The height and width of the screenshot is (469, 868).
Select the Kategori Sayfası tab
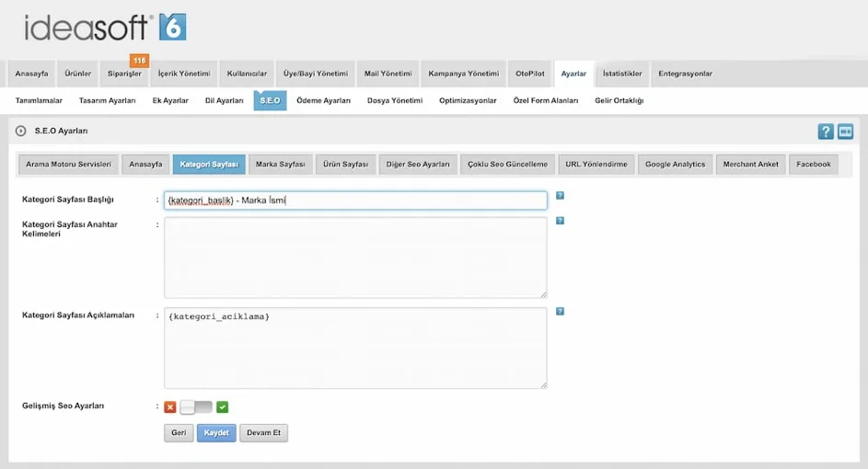click(x=209, y=165)
